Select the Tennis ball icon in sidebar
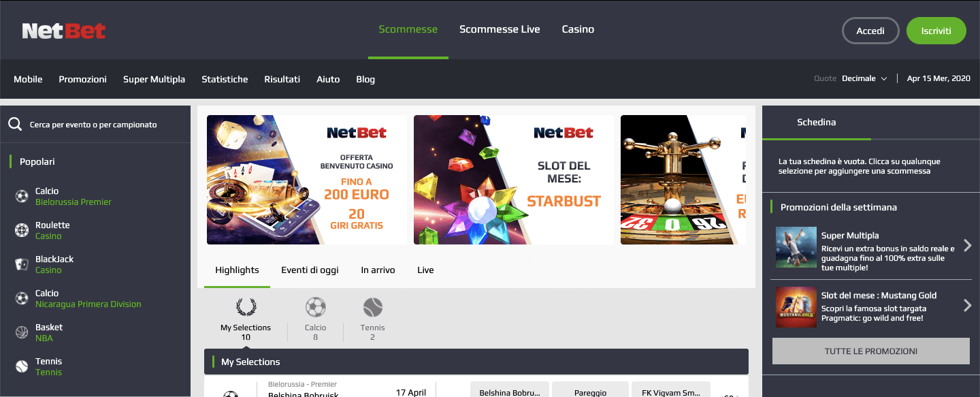Screen dimensions: 980x397 pyautogui.click(x=22, y=367)
